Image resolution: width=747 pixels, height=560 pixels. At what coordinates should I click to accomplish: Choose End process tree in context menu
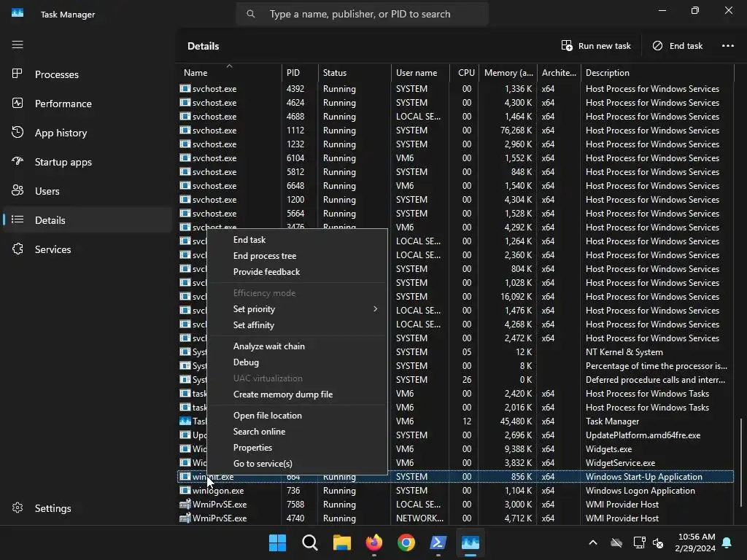[x=298, y=256]
